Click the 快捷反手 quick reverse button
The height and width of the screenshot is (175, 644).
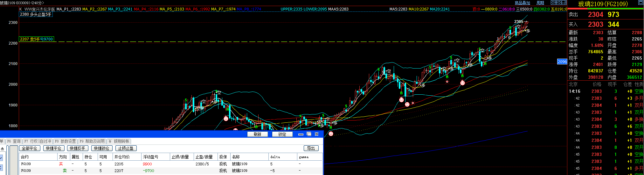tap(78, 148)
